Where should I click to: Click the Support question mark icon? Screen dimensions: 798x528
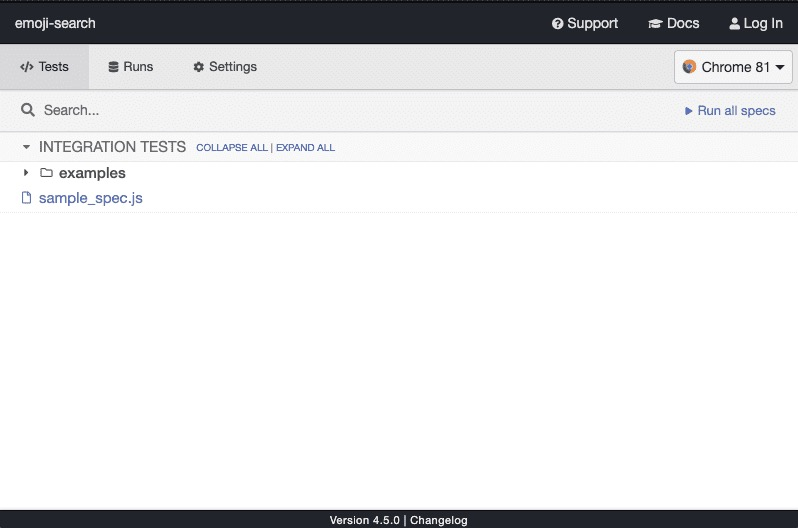tap(558, 24)
